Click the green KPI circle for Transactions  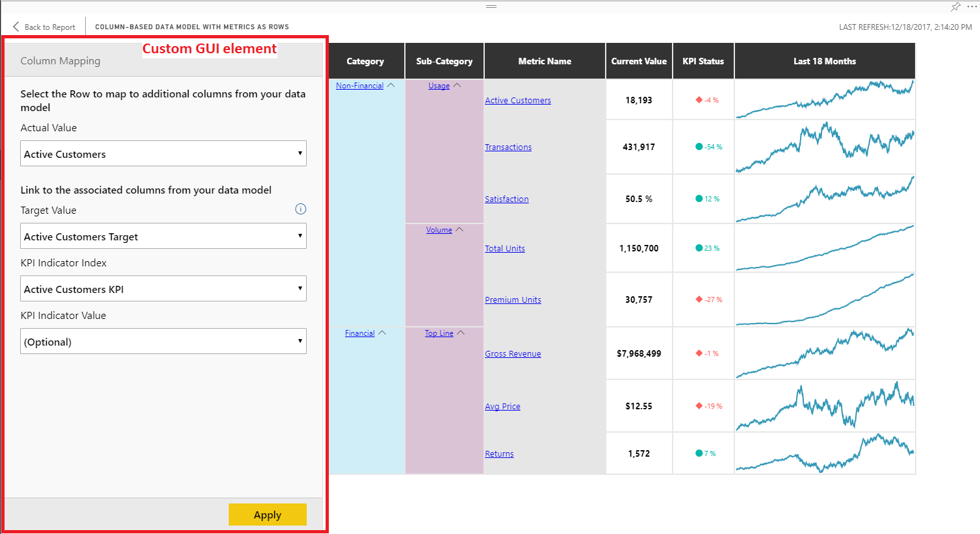[699, 147]
